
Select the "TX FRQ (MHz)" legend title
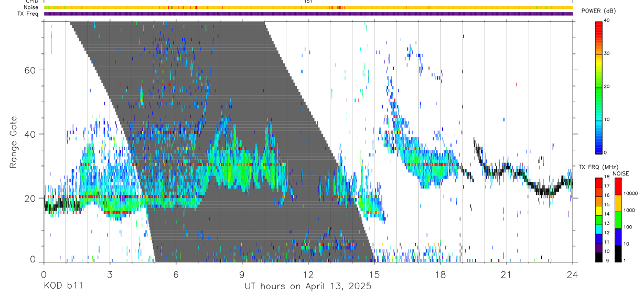click(x=598, y=167)
